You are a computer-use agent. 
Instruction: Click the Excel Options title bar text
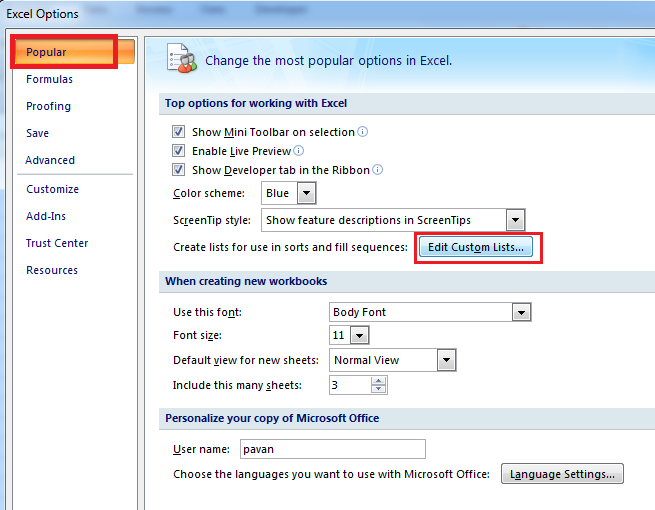click(x=42, y=14)
